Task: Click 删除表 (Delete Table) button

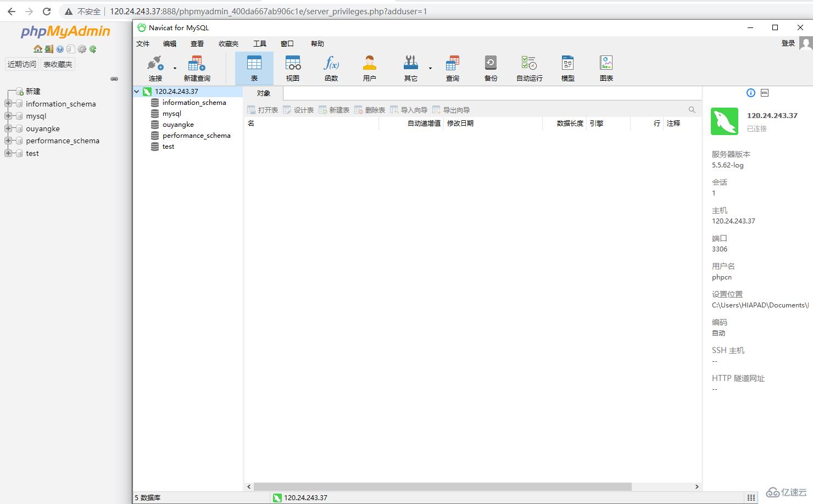Action: click(x=370, y=110)
